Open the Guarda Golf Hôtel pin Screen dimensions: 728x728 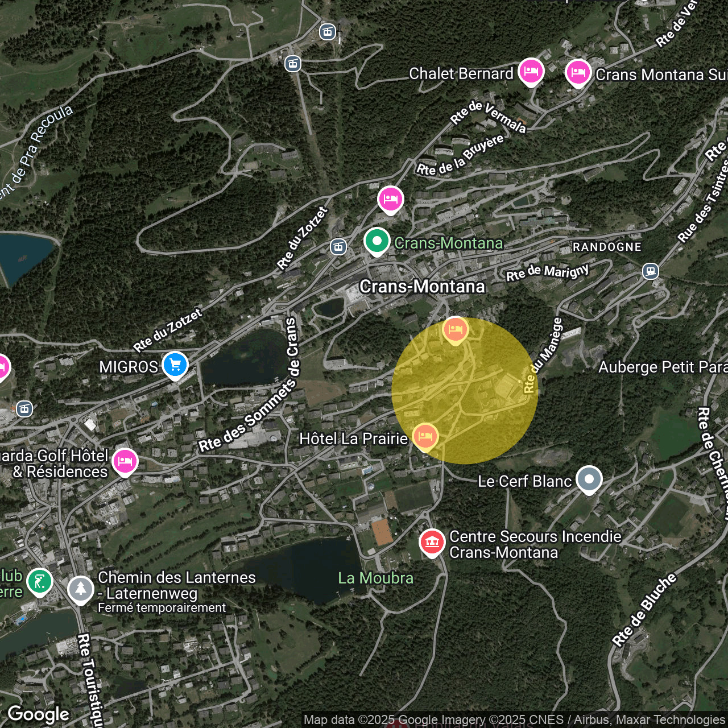[x=125, y=461]
